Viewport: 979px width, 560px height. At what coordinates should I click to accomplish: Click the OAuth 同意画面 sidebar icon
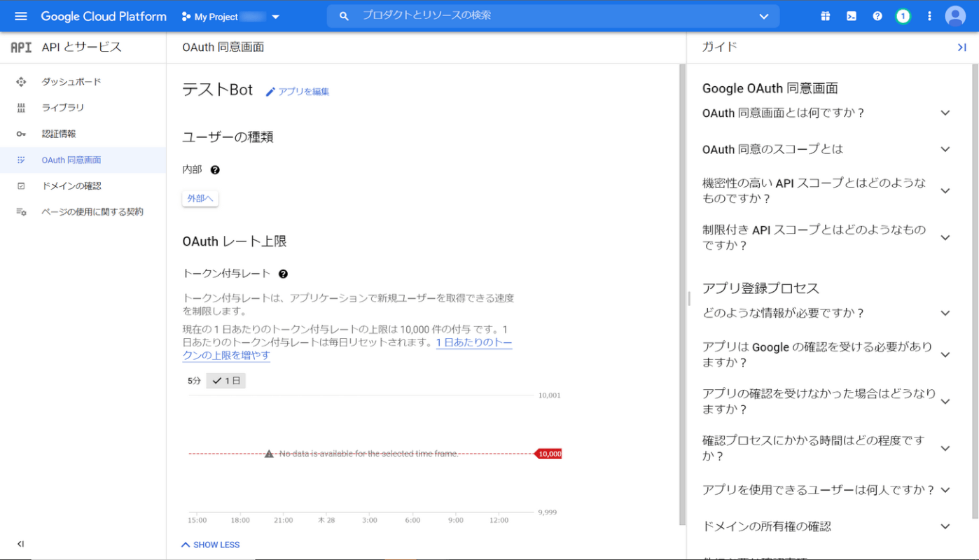(21, 160)
